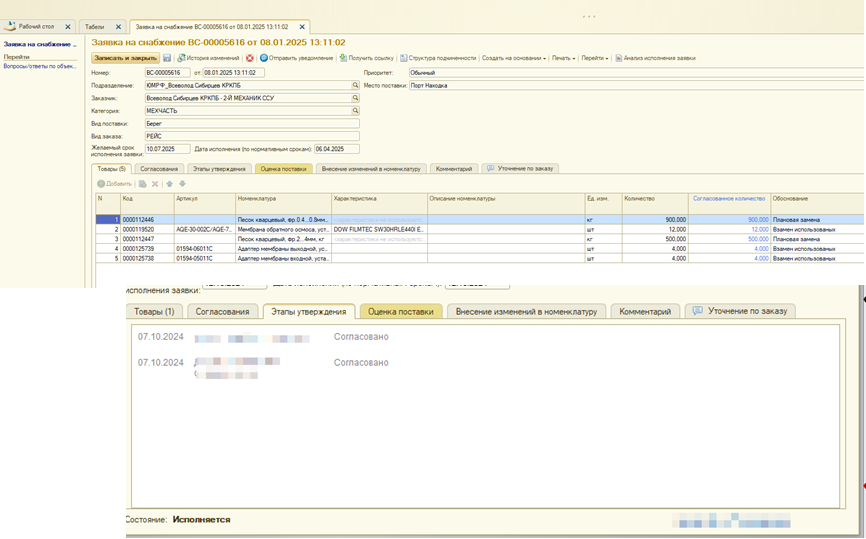866x539 pixels.
Task: Open Анализ исполнения заявки report
Action: (x=655, y=58)
